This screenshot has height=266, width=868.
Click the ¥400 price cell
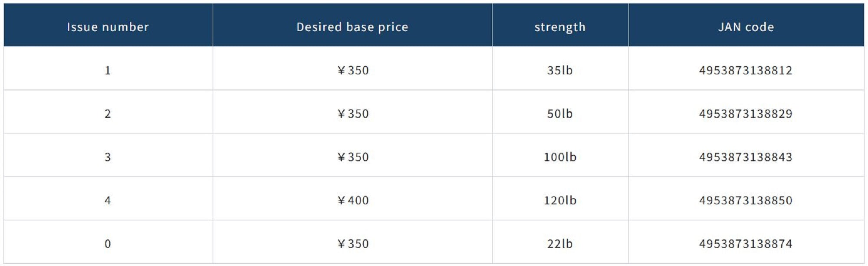[x=353, y=200]
